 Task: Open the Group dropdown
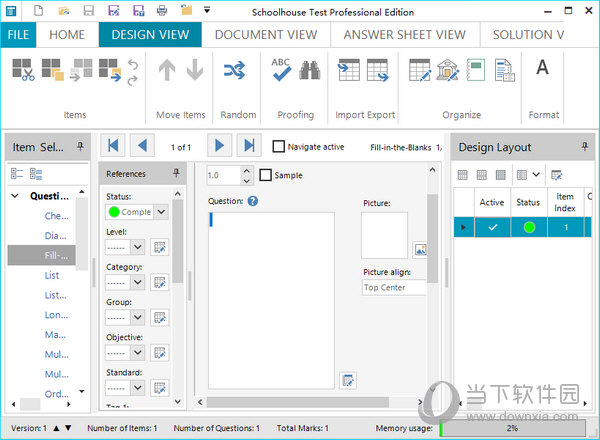pos(137,318)
